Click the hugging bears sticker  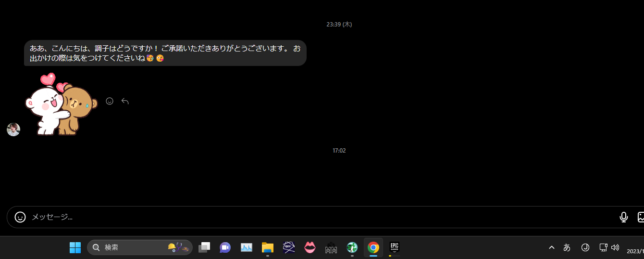tap(61, 104)
